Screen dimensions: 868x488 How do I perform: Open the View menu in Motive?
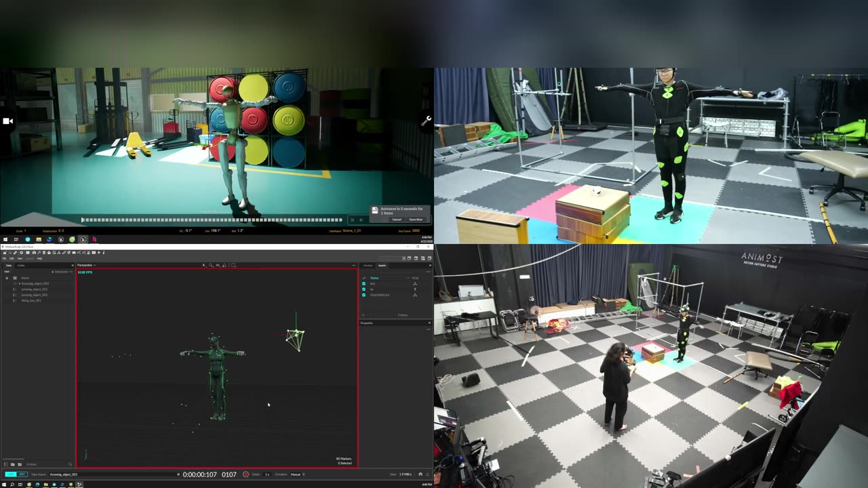20,258
